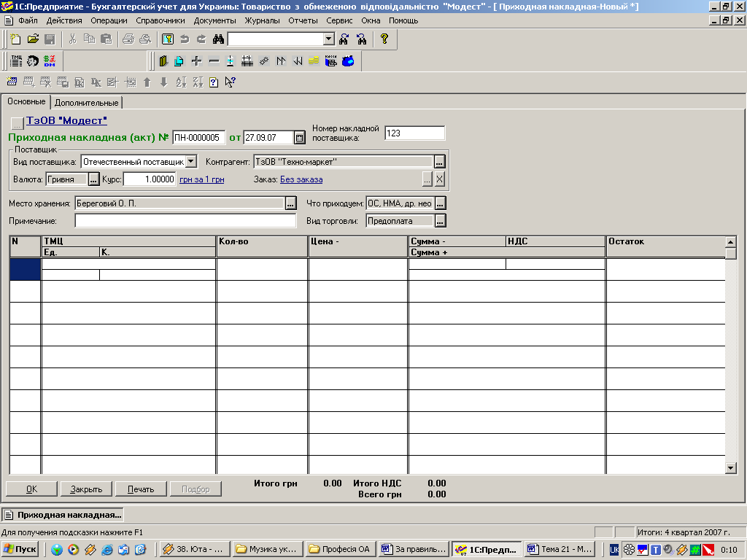The height and width of the screenshot is (560, 747).
Task: Click the Copy toolbar icon
Action: click(x=89, y=39)
